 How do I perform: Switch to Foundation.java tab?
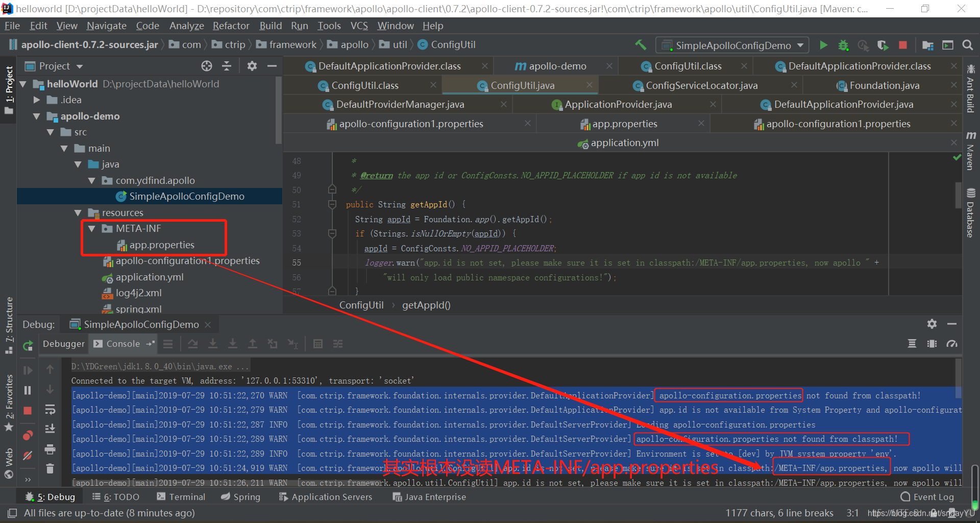tap(884, 85)
